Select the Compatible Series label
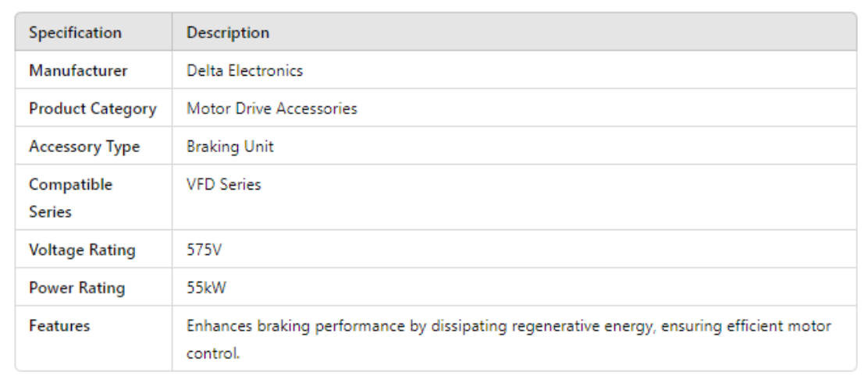The height and width of the screenshot is (390, 868). [70, 197]
